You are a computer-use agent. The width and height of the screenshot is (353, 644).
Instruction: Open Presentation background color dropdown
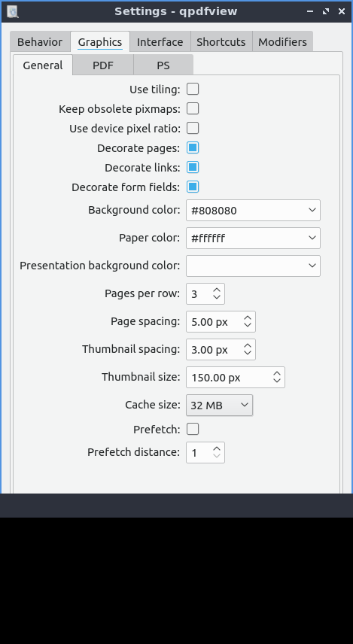coord(253,266)
